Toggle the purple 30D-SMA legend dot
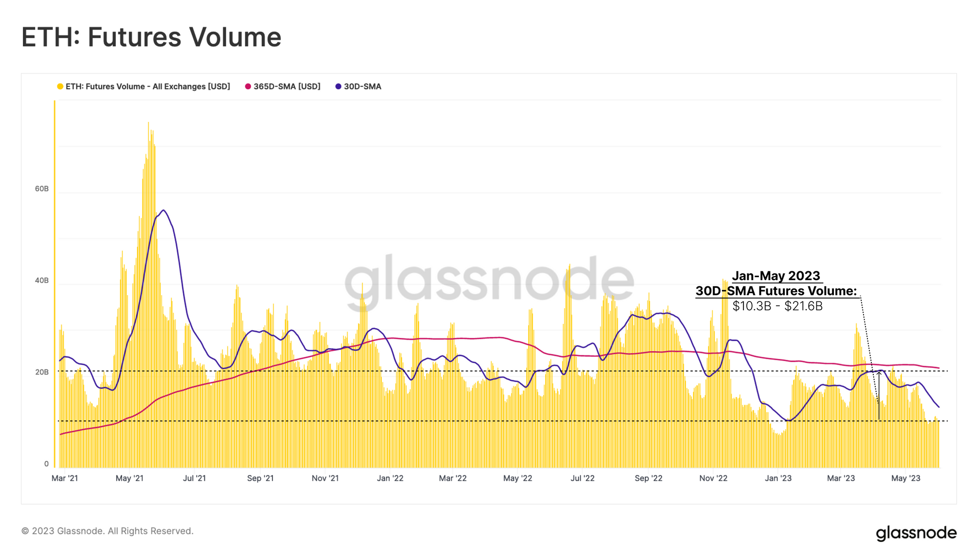 pyautogui.click(x=338, y=87)
